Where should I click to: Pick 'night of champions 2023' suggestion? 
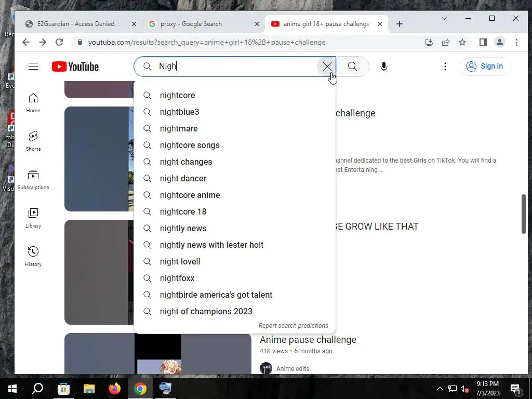point(234,312)
